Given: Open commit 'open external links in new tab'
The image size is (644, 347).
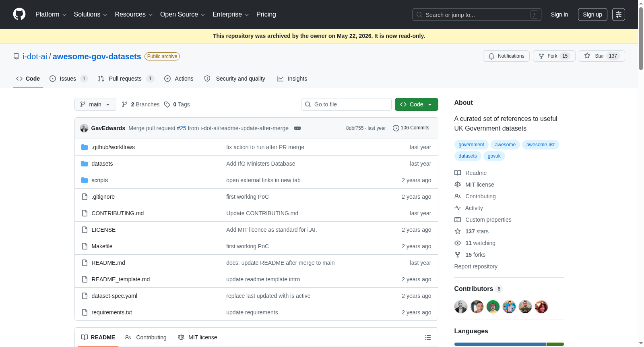Looking at the screenshot, I should coord(263,180).
